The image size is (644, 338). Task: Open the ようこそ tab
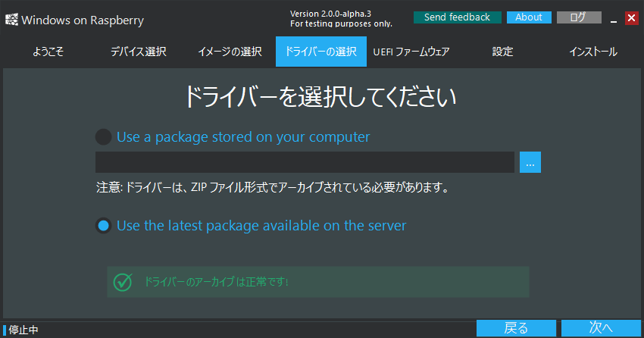(48, 52)
